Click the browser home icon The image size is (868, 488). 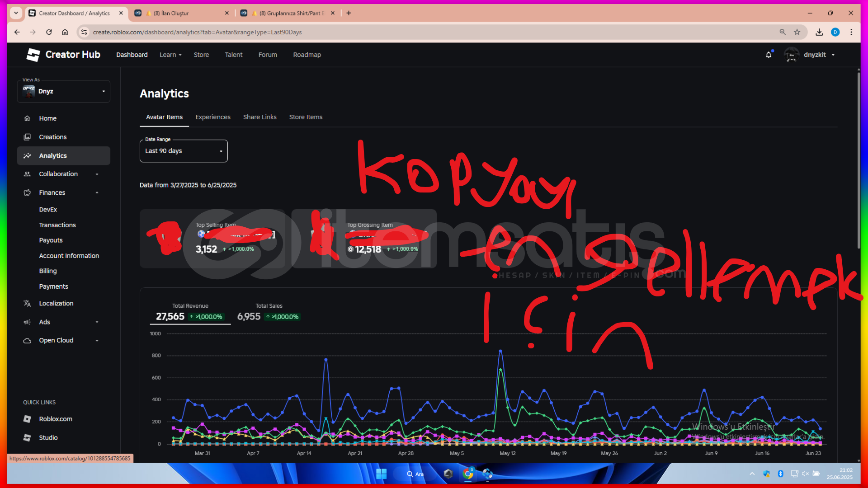pos(65,32)
